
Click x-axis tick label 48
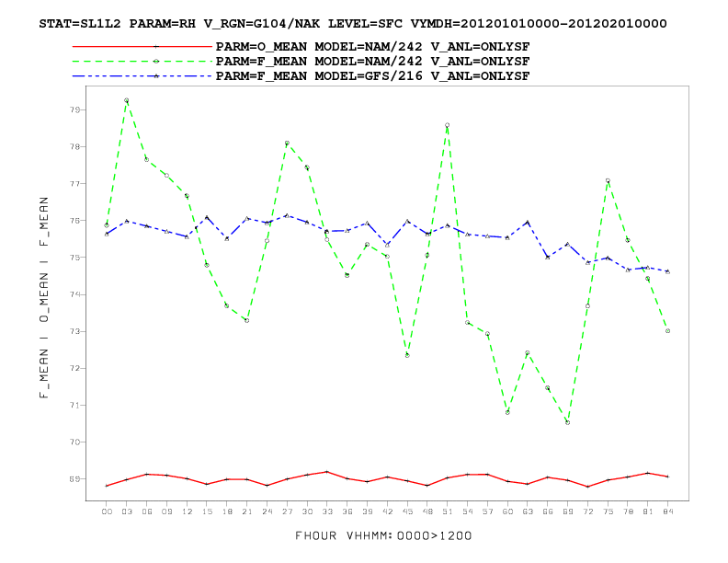pos(427,511)
